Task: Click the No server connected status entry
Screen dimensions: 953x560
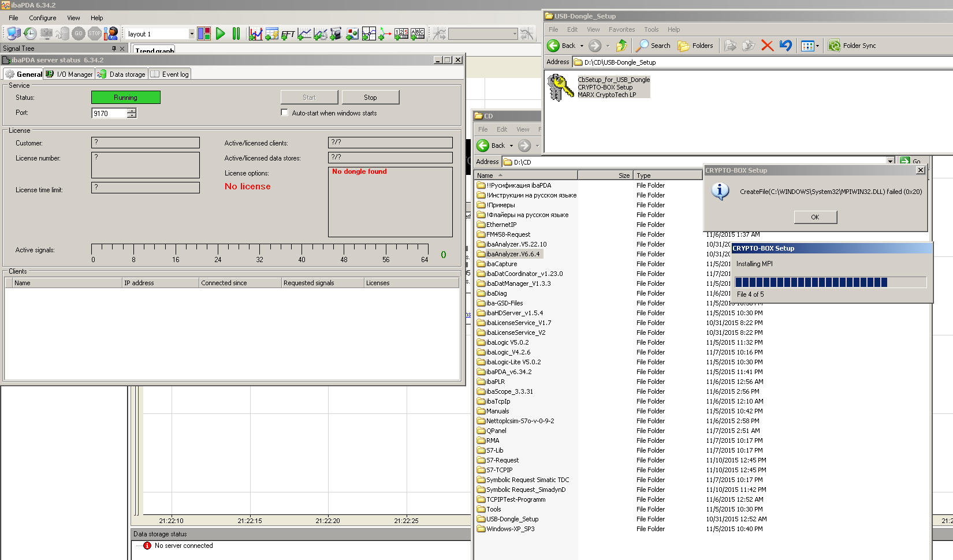Action: [x=178, y=546]
